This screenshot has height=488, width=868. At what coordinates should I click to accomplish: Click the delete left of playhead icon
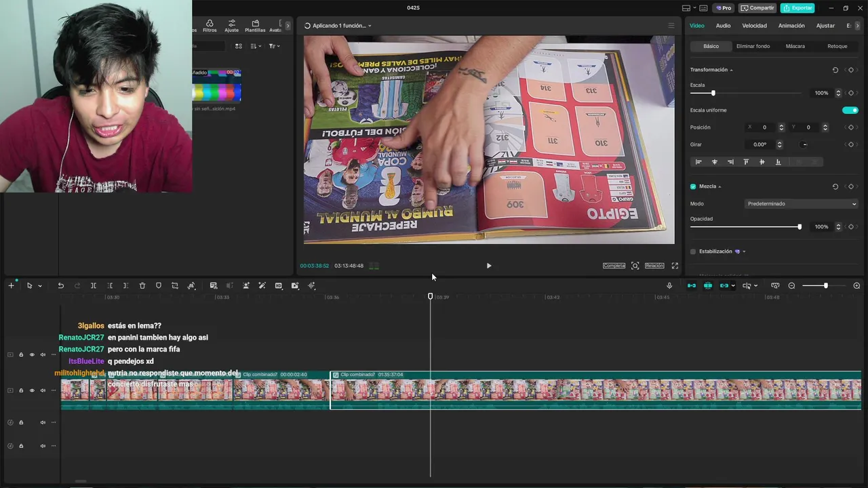[x=110, y=285]
